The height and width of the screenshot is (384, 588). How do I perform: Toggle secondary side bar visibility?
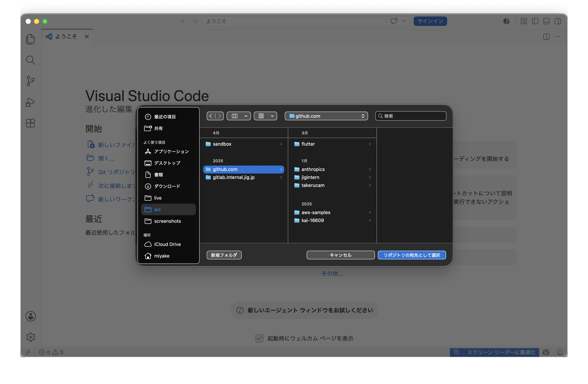pos(558,21)
